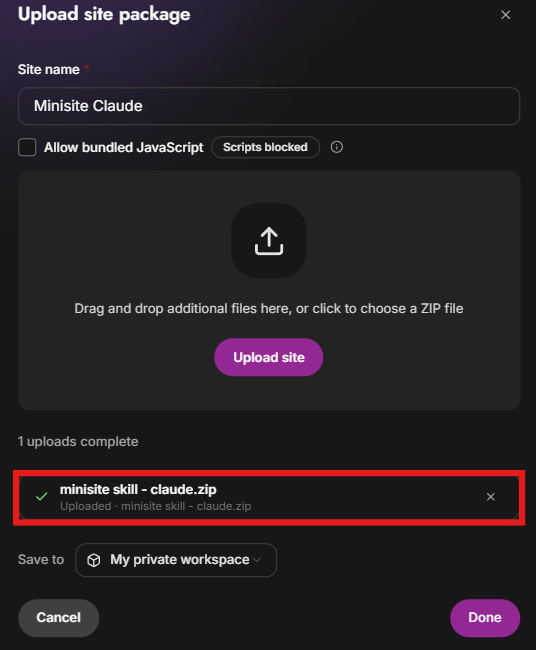The width and height of the screenshot is (536, 650).
Task: Dismiss the dialog with Cancel
Action: (58, 618)
